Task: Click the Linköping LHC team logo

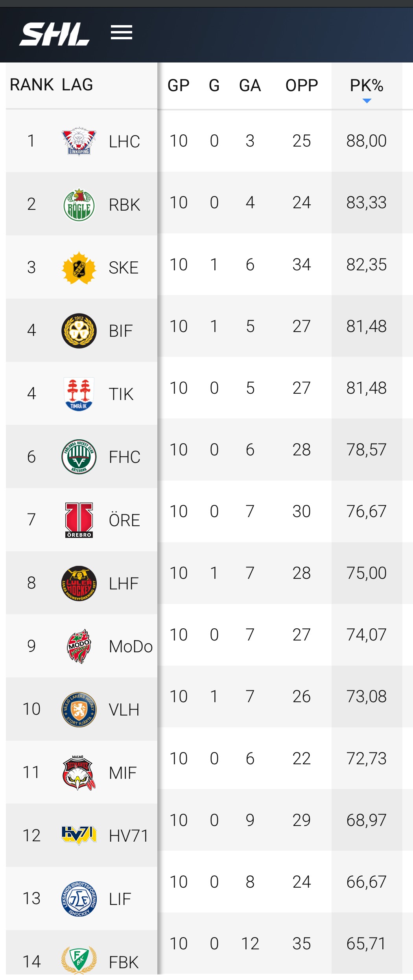Action: click(x=79, y=141)
